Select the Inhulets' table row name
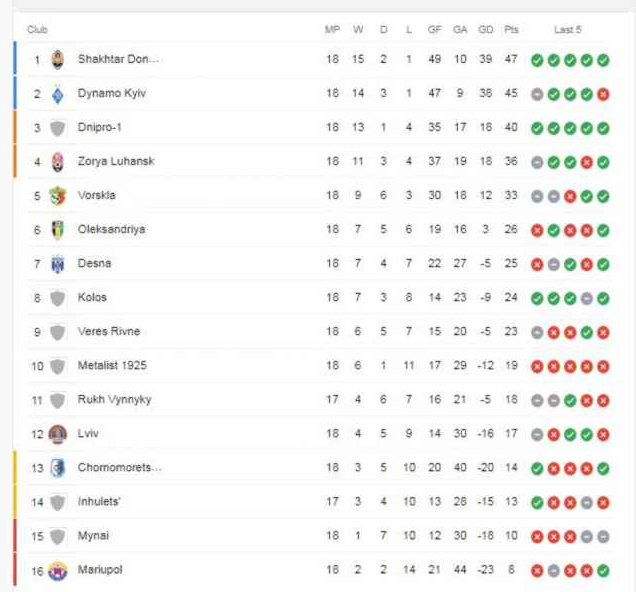636x592 pixels. point(99,502)
